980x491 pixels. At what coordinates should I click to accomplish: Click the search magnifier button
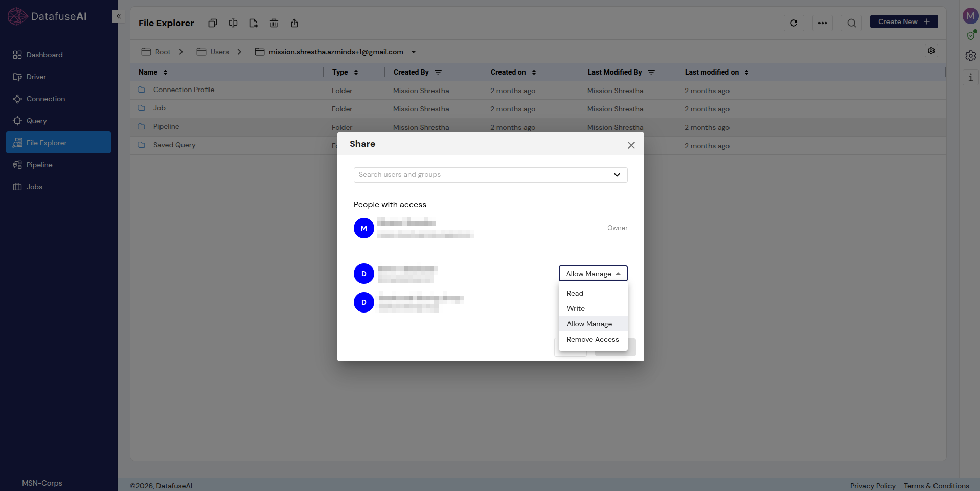[851, 23]
